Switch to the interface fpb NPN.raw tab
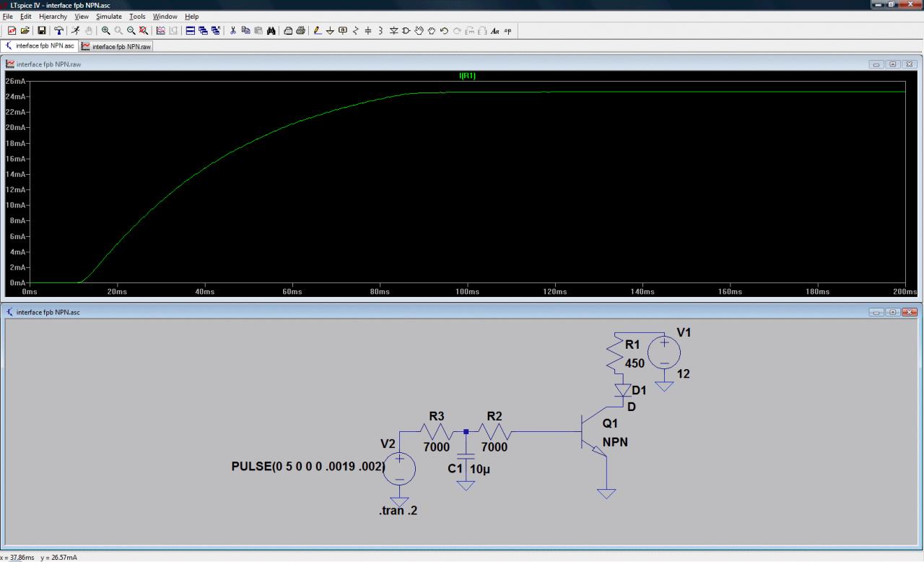Screen dimensions: 924x562 pos(115,46)
